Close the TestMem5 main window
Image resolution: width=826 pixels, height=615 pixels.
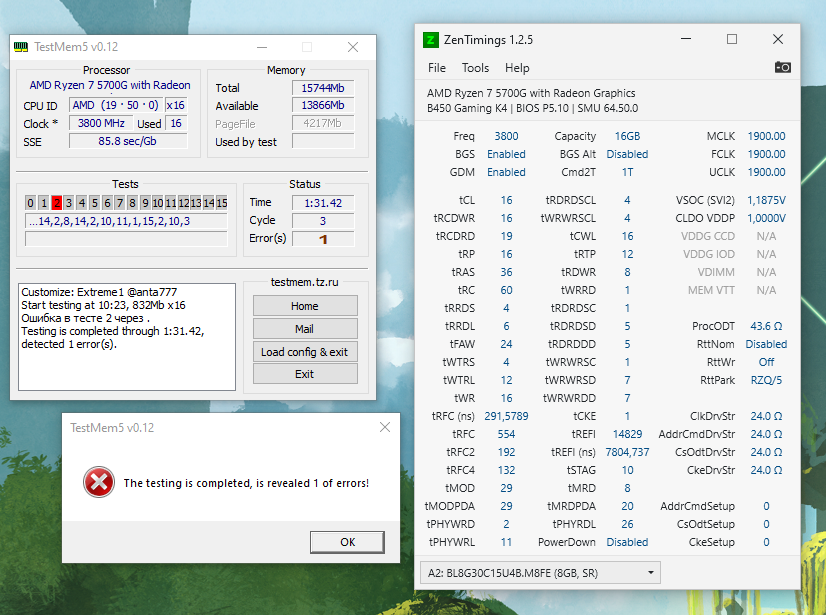pyautogui.click(x=352, y=47)
